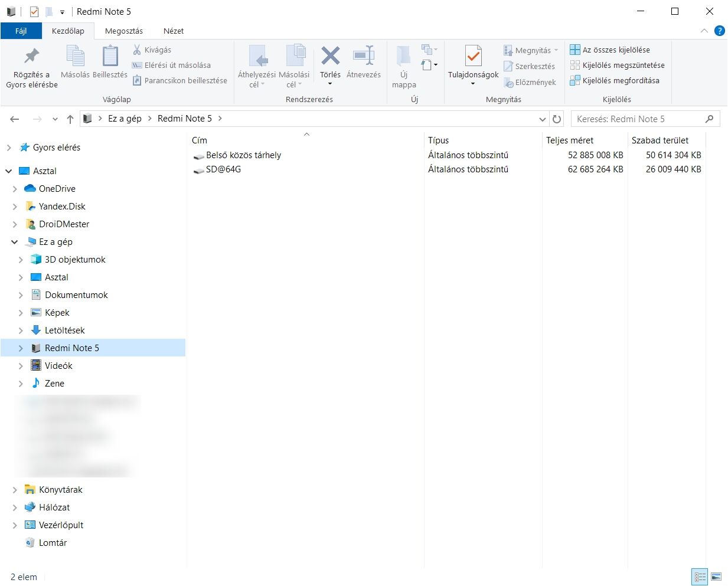This screenshot has height=586, width=728.
Task: Switch to the Kezdőlap ribbon tab
Action: [x=68, y=31]
